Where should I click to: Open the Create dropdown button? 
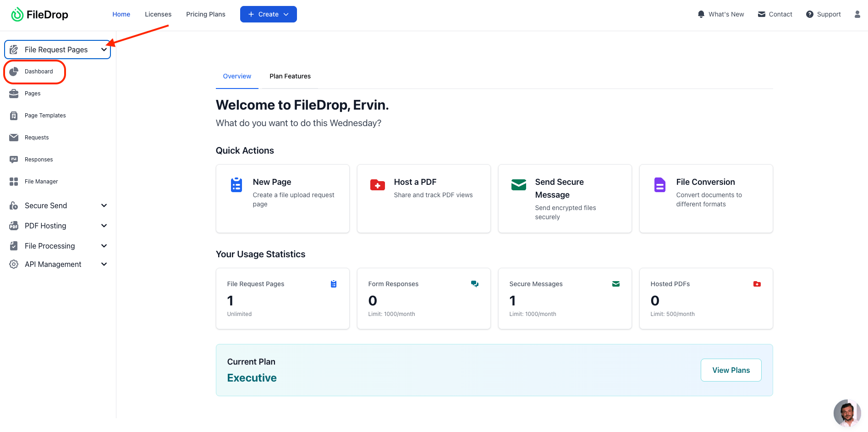tap(268, 14)
